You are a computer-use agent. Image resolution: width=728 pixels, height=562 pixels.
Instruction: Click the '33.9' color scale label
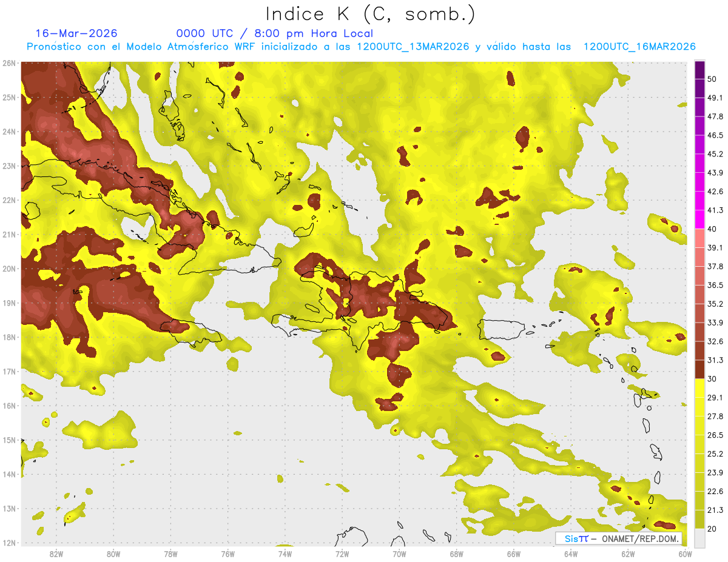click(x=715, y=323)
